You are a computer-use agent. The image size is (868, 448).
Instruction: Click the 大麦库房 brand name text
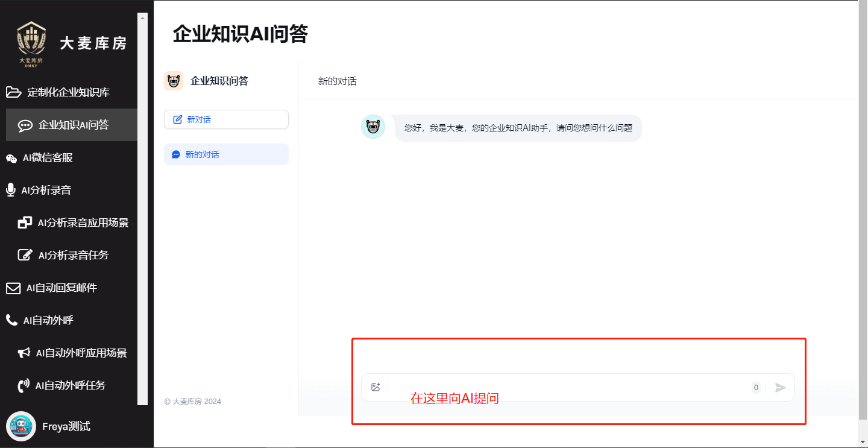tap(93, 43)
